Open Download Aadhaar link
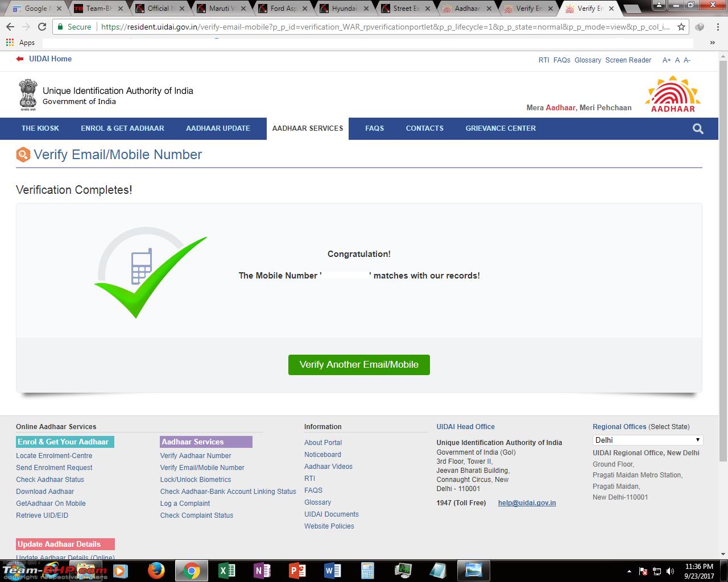 (45, 492)
